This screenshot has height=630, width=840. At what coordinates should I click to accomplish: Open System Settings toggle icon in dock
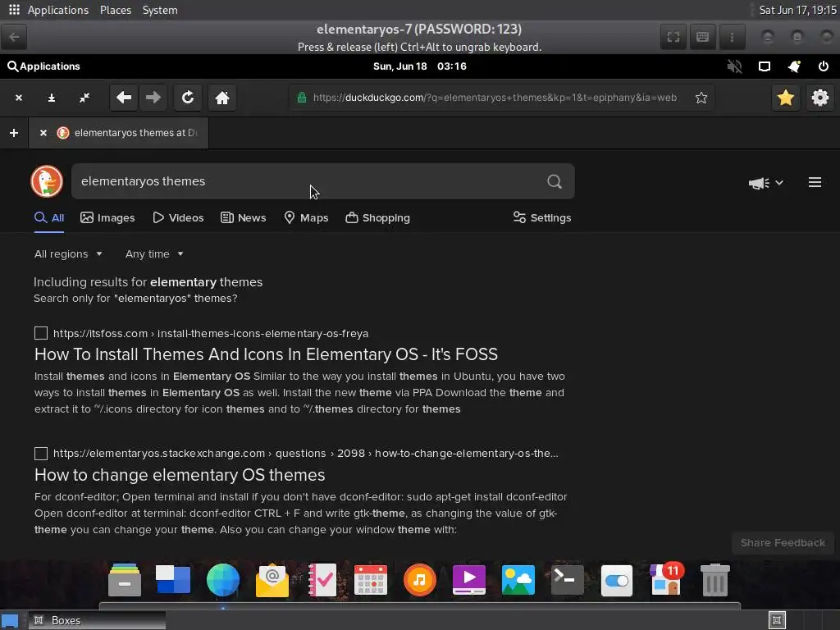pyautogui.click(x=617, y=581)
